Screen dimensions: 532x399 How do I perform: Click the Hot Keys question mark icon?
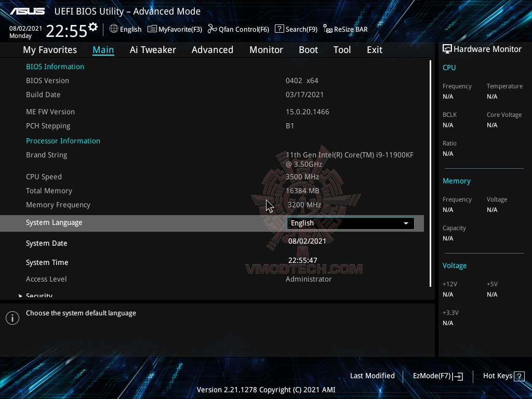(x=519, y=376)
